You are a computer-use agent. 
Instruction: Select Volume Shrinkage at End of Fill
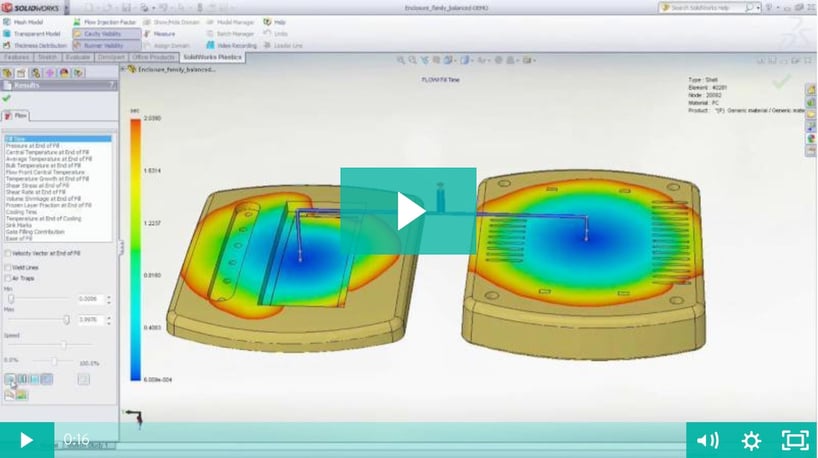[x=43, y=199]
